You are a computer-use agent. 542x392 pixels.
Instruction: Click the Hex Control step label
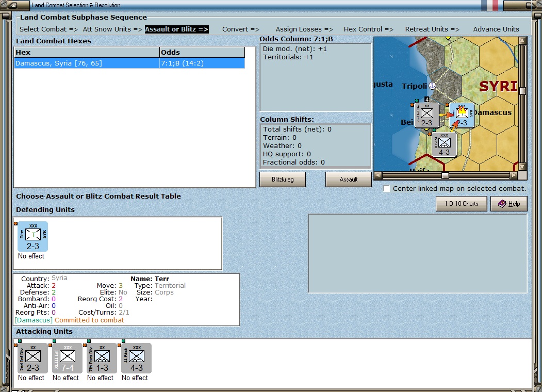tap(369, 29)
